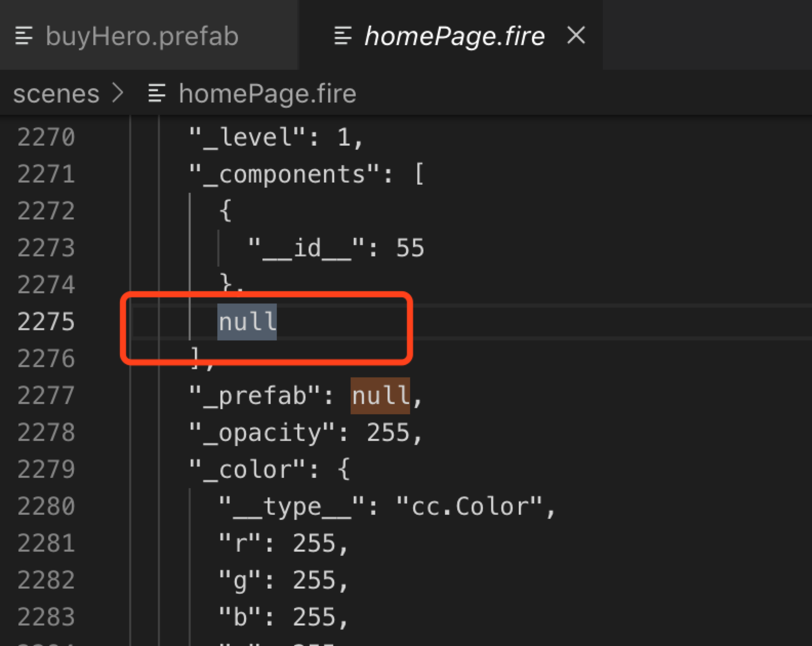
Task: Click line number 2271 in gutter
Action: (x=46, y=174)
